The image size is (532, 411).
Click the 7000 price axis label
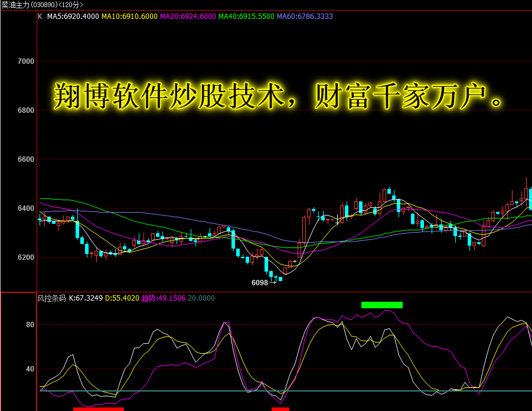[26, 61]
